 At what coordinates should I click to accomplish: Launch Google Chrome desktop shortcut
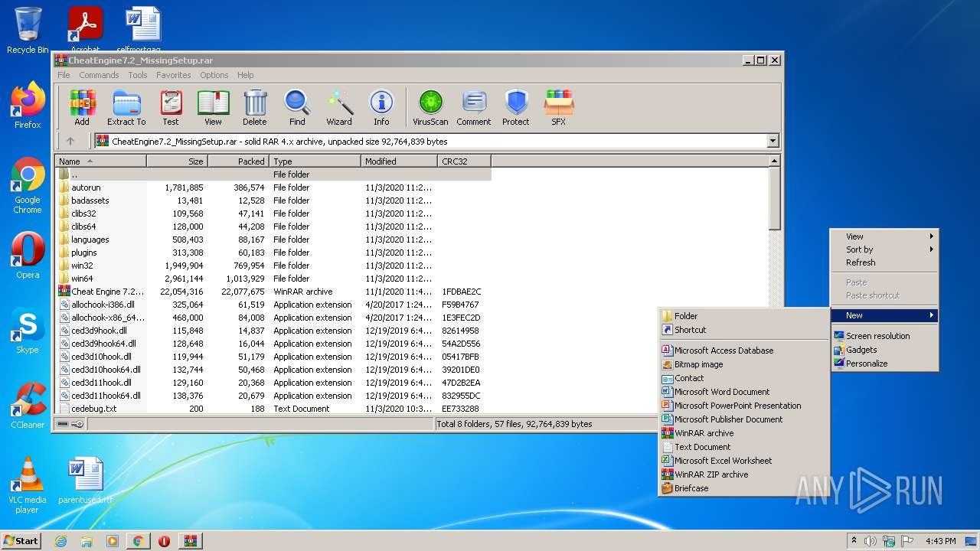coord(28,186)
